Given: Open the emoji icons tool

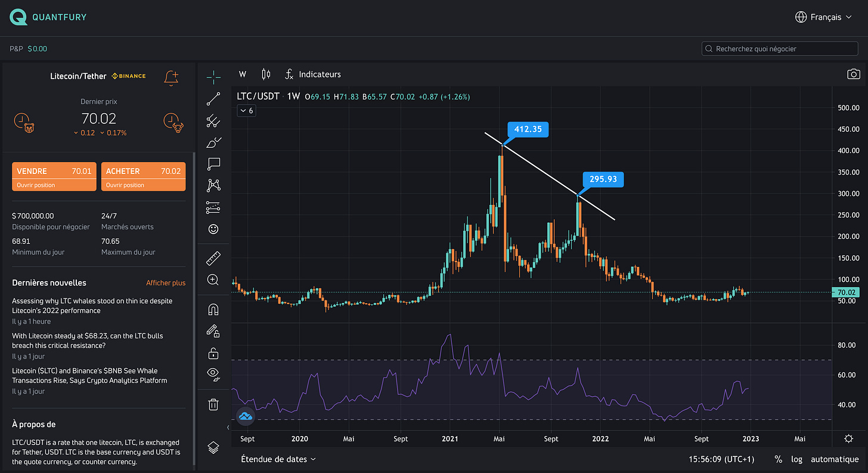Looking at the screenshot, I should tap(213, 229).
